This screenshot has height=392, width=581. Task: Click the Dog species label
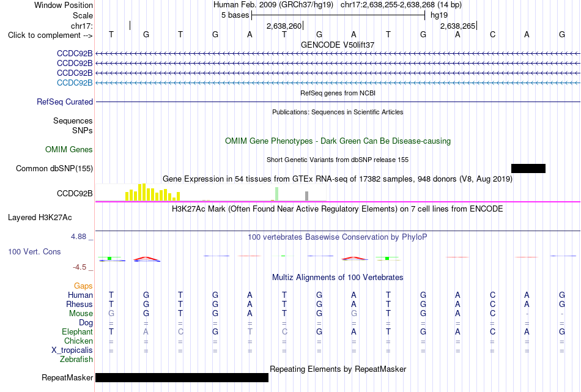tap(86, 323)
